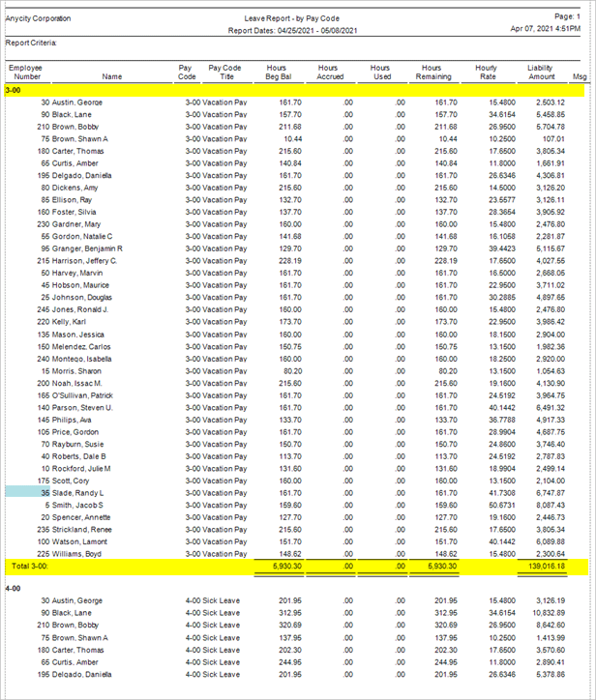
Task: Click Parson, Steven U. name
Action: [82, 408]
